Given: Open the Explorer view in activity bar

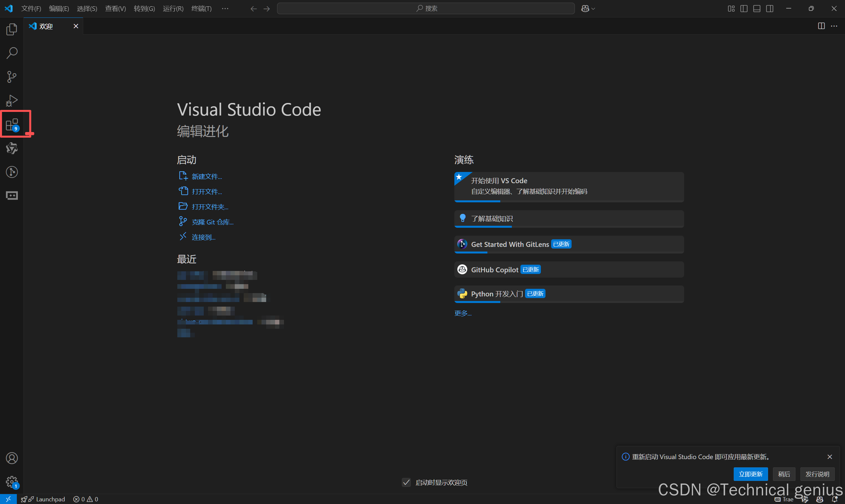Looking at the screenshot, I should pos(12,29).
